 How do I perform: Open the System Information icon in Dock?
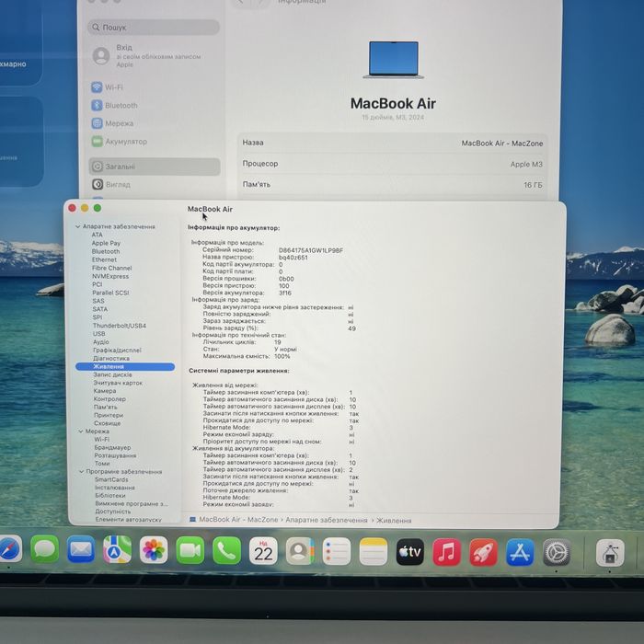click(x=610, y=553)
